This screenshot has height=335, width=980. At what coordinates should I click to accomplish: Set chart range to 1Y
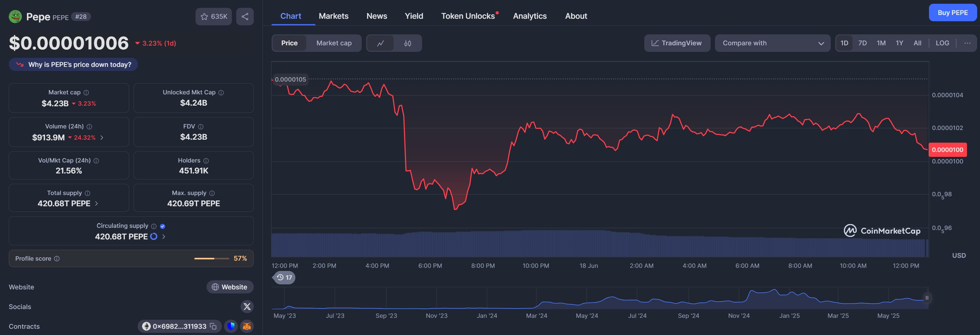tap(899, 43)
